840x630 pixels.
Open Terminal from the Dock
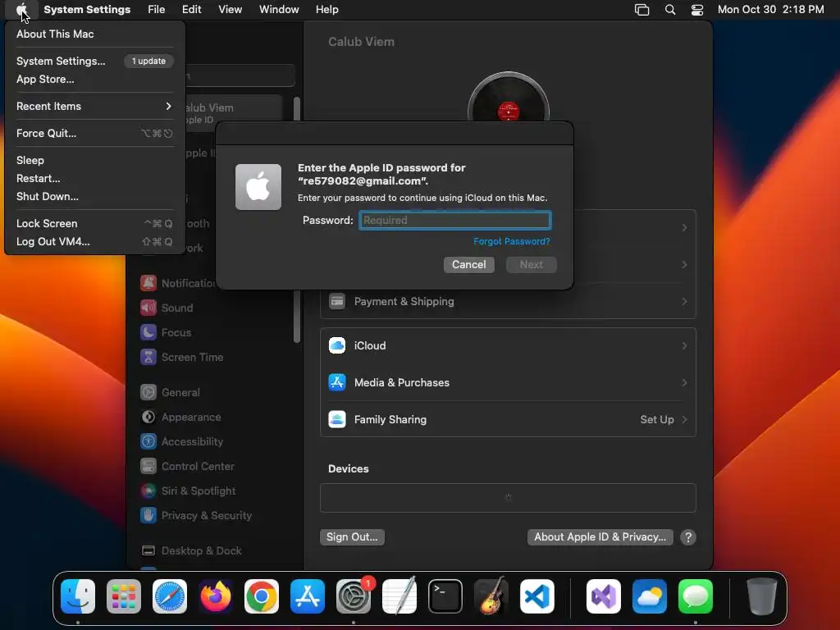tap(445, 596)
